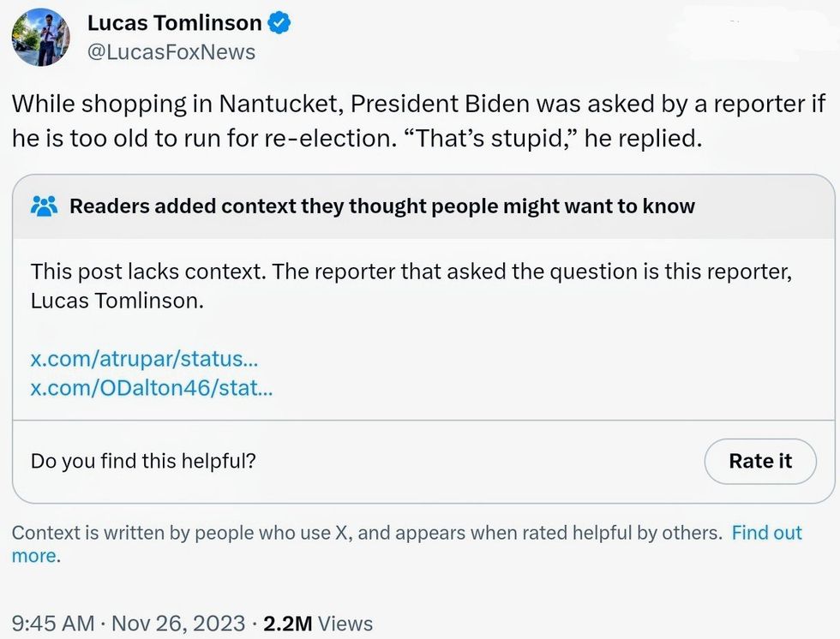Open the @LucasFoxNews handle
Viewport: 840px width, 639px height.
(x=171, y=52)
